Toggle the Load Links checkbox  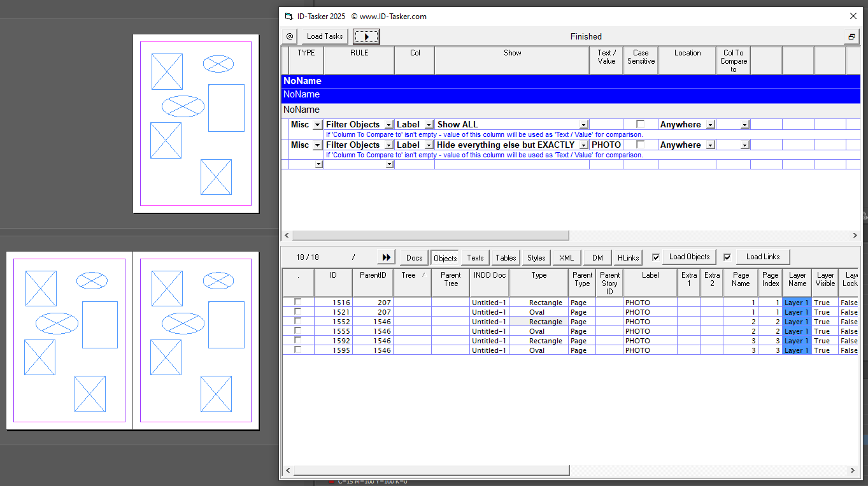(x=727, y=257)
